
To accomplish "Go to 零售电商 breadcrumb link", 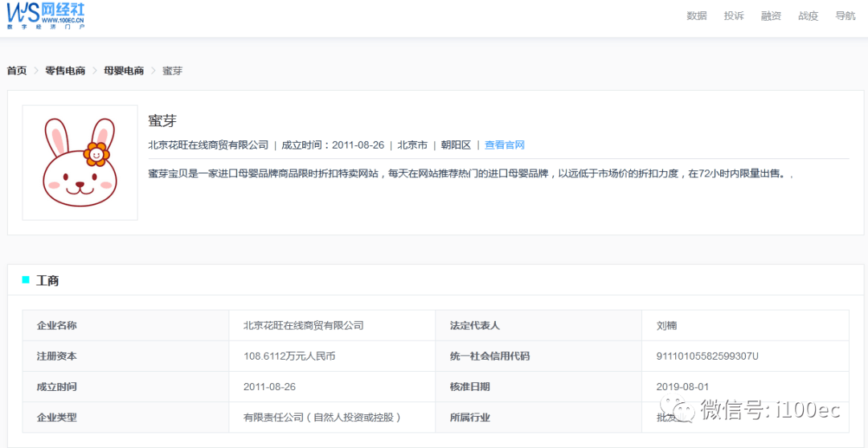I will point(65,71).
